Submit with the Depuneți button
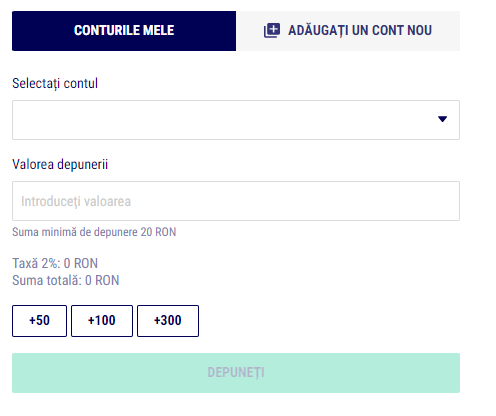 coord(236,373)
